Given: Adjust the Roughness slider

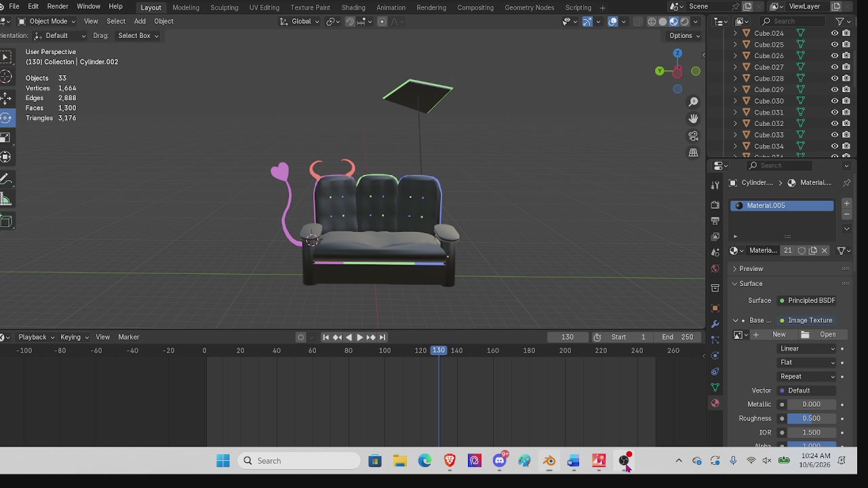Looking at the screenshot, I should [x=811, y=418].
